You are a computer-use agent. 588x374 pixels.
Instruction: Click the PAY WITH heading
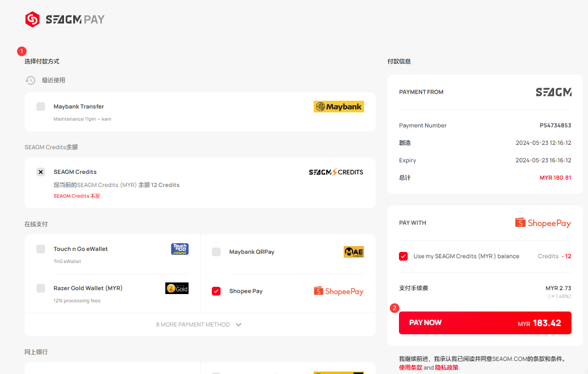tap(413, 223)
